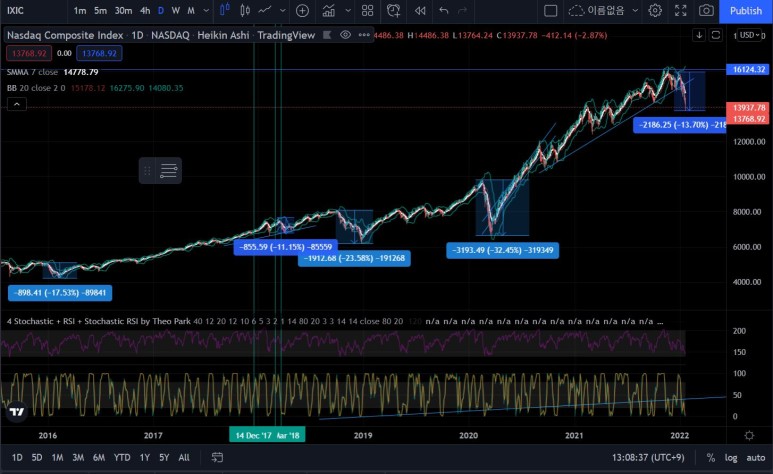Select the line chart style icon
This screenshot has width=773, height=474.
(265, 10)
